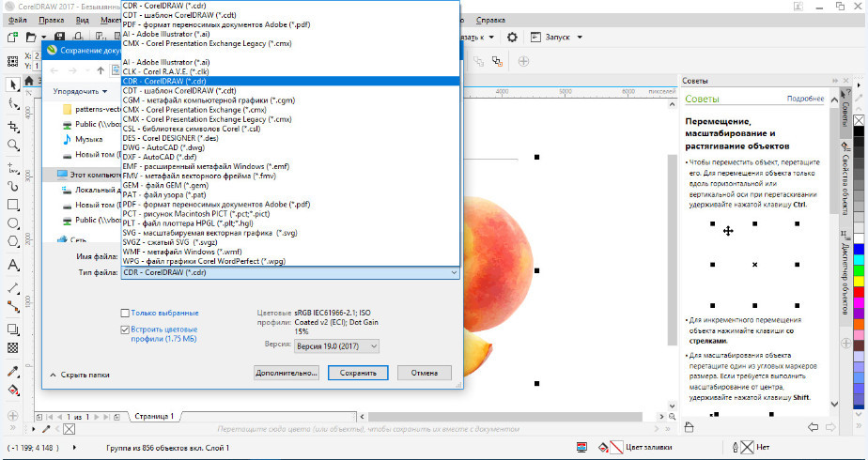Open the 'Версия 19.0 (2017)' dropdown

(x=336, y=346)
